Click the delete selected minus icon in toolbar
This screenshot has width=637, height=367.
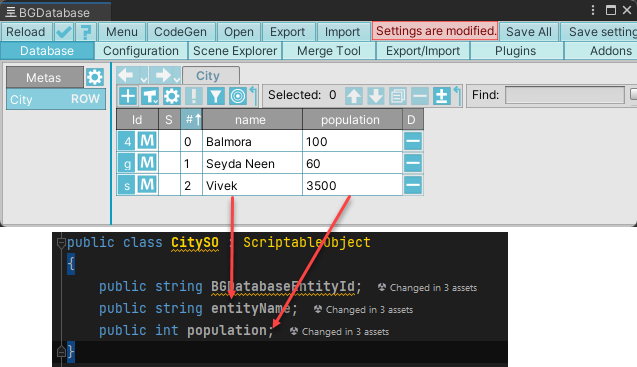(420, 96)
